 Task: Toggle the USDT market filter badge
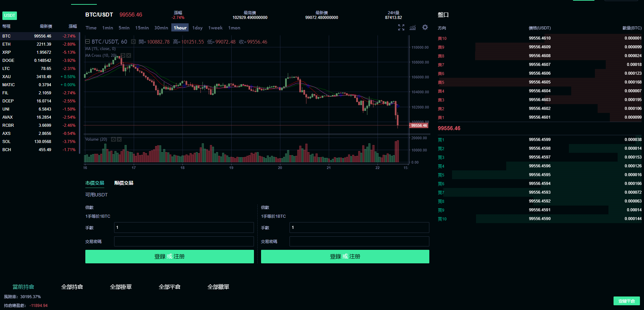coord(9,16)
